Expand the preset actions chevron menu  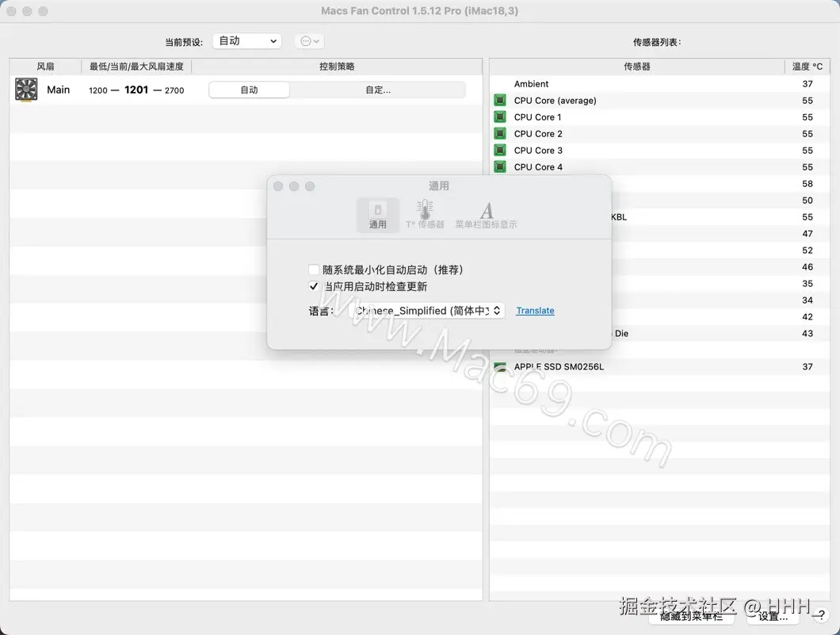[x=317, y=41]
